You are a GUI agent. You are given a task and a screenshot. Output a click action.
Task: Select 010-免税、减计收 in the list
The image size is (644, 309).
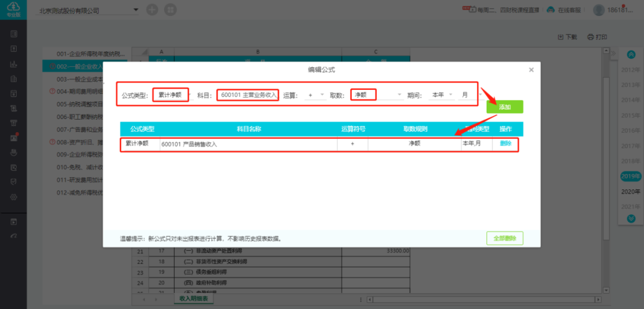click(x=80, y=167)
